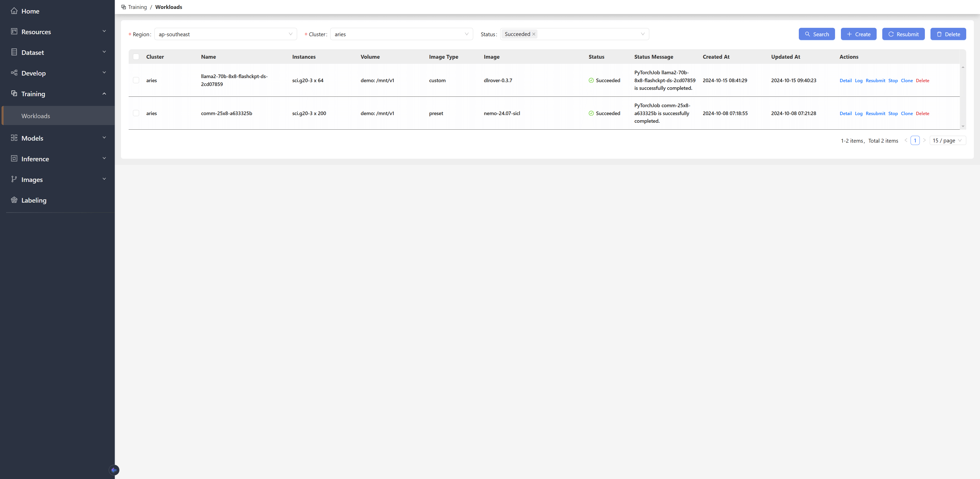Open the 15 / page size dropdown
Screen dimensions: 980x479
point(947,140)
